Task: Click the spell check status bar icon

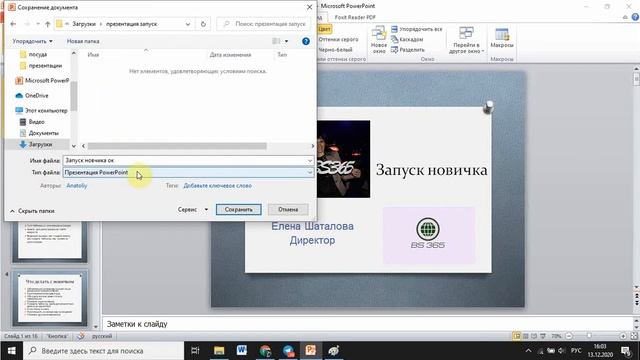Action: pyautogui.click(x=81, y=336)
